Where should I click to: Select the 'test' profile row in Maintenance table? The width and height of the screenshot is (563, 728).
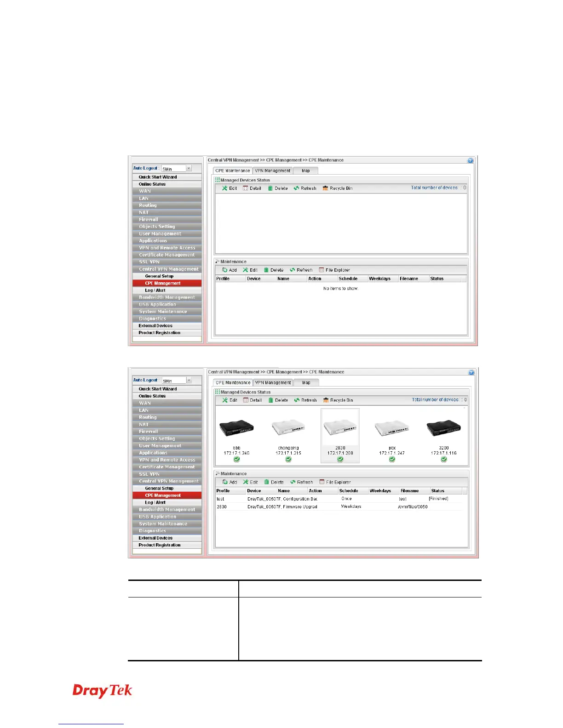(x=339, y=499)
